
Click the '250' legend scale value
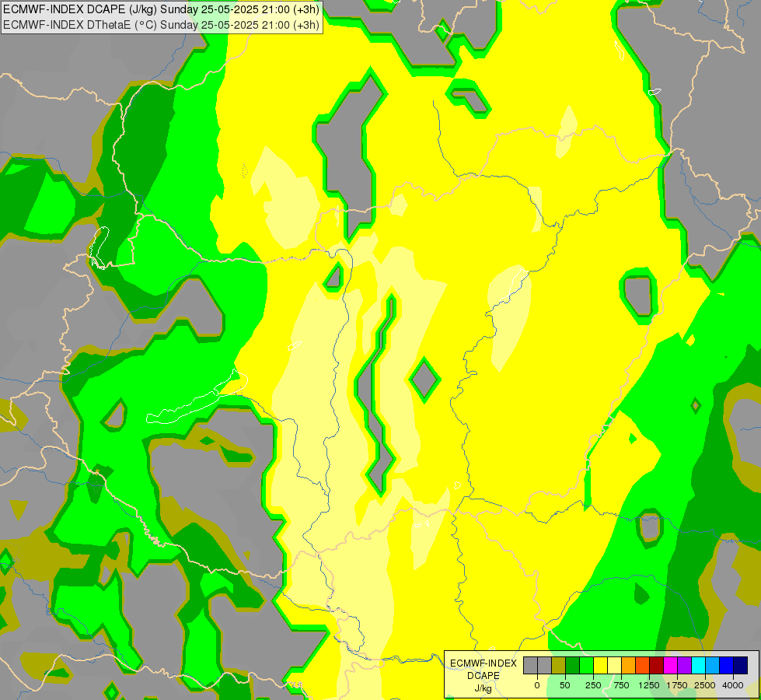[x=593, y=685]
